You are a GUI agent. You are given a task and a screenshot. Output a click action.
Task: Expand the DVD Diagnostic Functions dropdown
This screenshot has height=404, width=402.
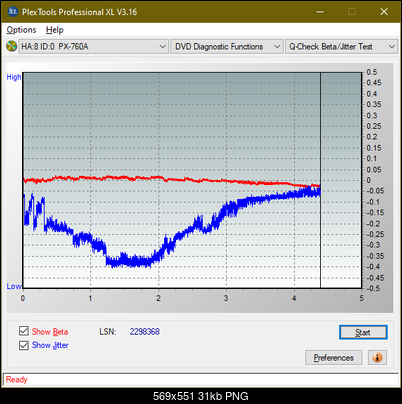click(227, 47)
